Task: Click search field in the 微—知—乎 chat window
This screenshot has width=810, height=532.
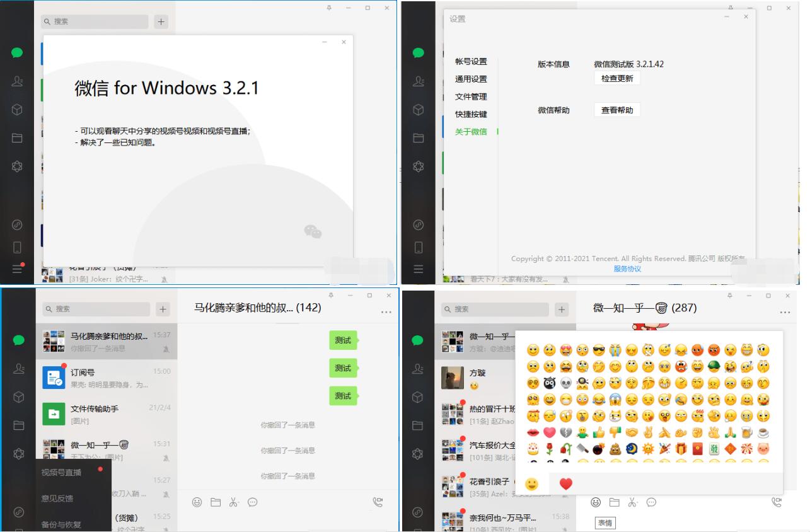Action: [x=495, y=309]
